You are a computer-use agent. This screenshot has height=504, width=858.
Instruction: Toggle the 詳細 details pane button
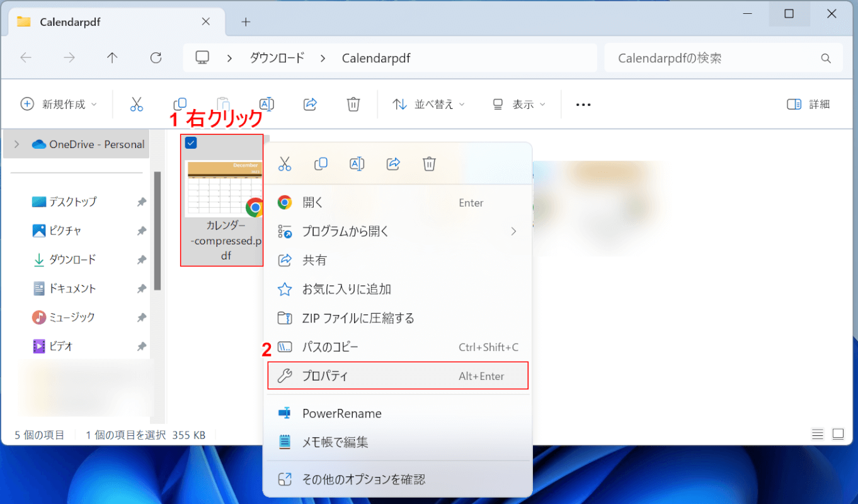[x=808, y=105]
